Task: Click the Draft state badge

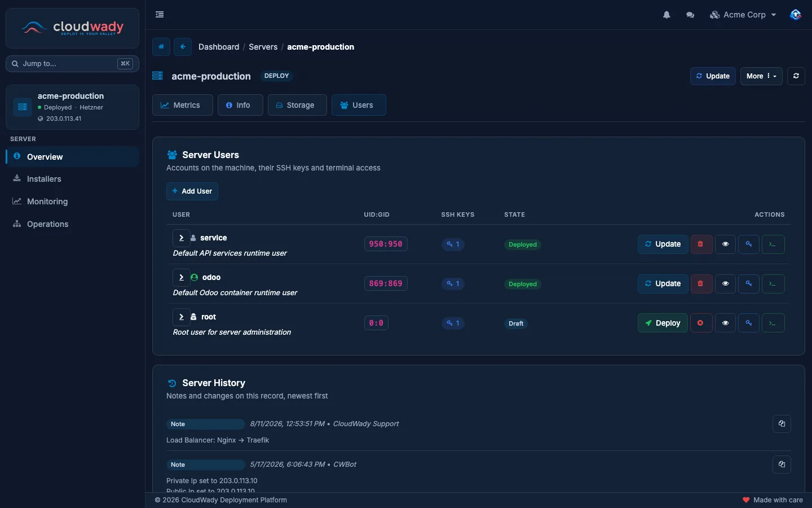Action: pyautogui.click(x=516, y=323)
